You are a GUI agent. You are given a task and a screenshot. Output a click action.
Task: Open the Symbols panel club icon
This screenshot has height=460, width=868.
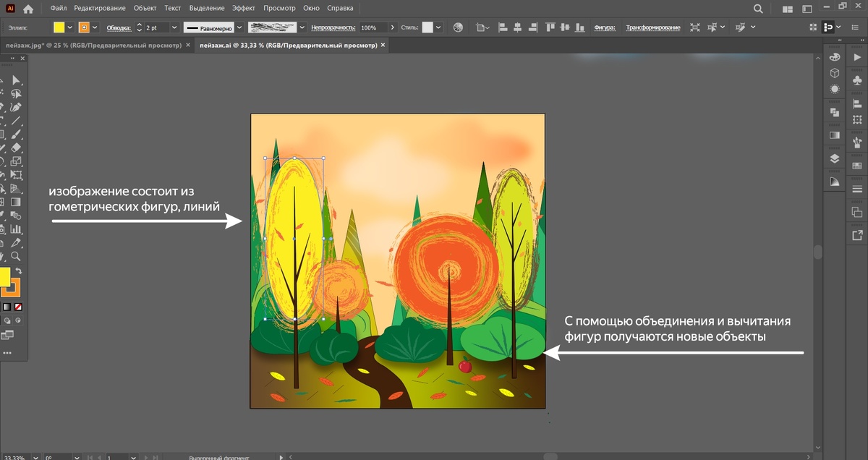pyautogui.click(x=858, y=80)
